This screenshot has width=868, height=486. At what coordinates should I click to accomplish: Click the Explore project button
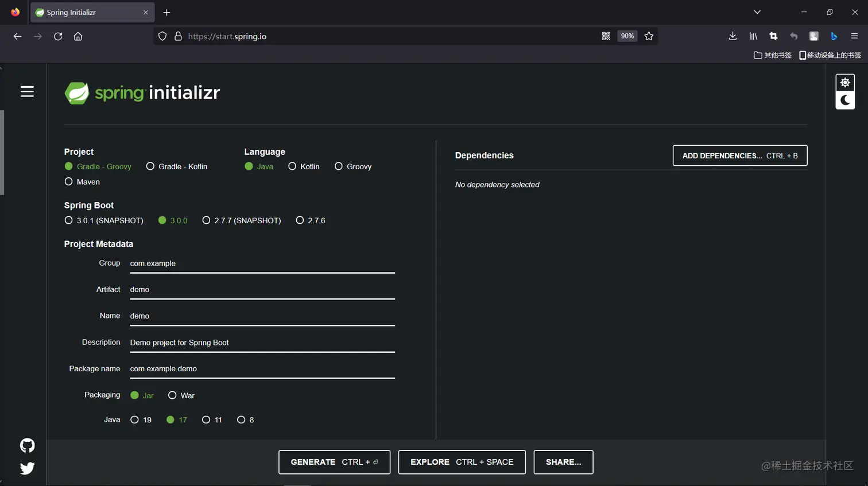tap(462, 462)
